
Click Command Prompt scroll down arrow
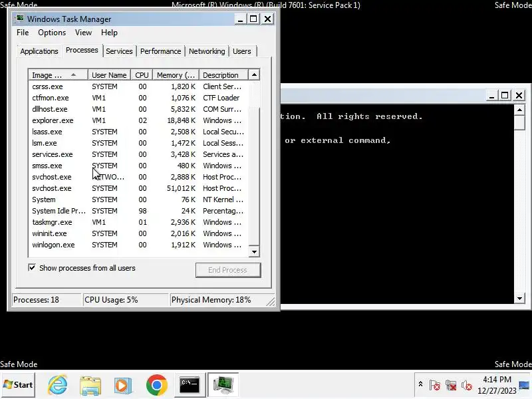click(x=519, y=299)
